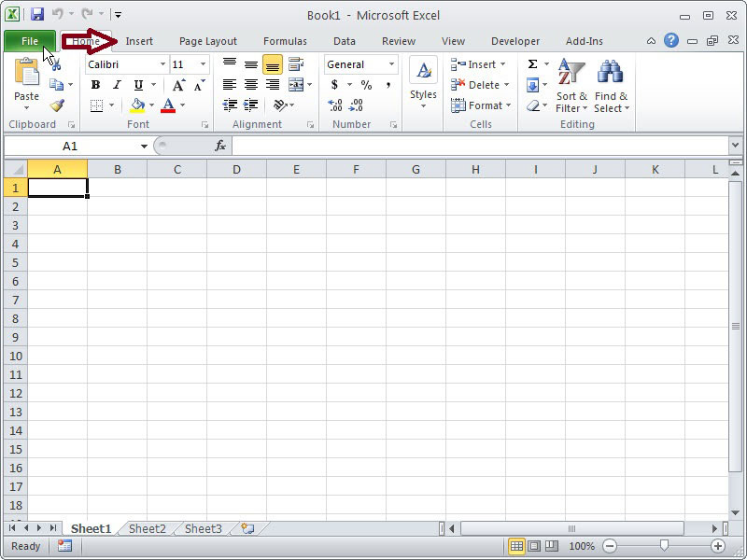Click the Cut scissors icon

click(x=56, y=64)
